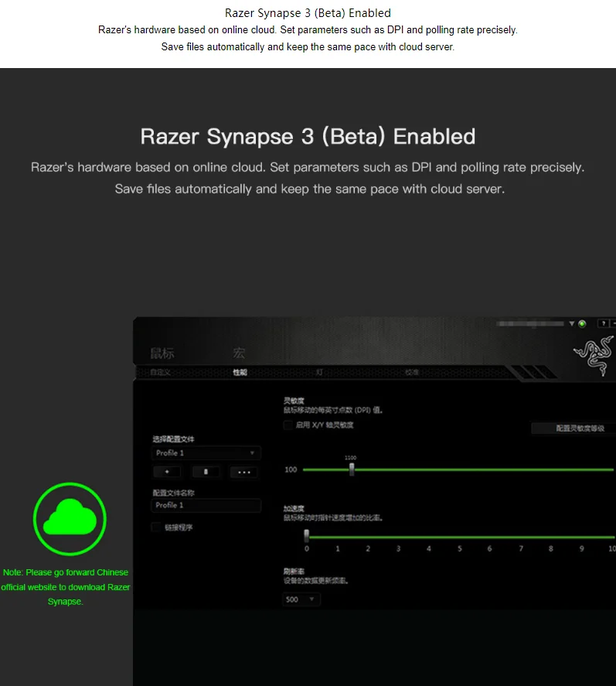The height and width of the screenshot is (686, 616).
Task: Open the Profile 1 selection dropdown
Action: (x=206, y=452)
